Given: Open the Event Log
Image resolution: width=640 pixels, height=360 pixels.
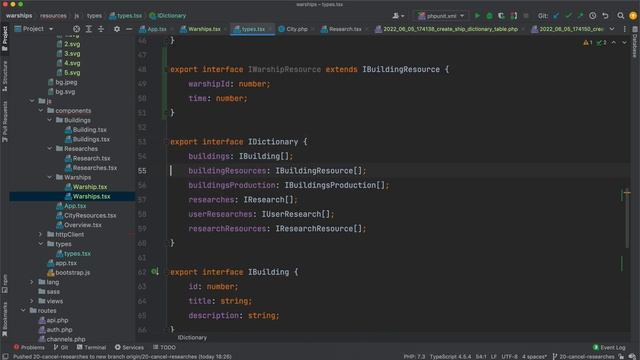Looking at the screenshot, I should click(609, 347).
